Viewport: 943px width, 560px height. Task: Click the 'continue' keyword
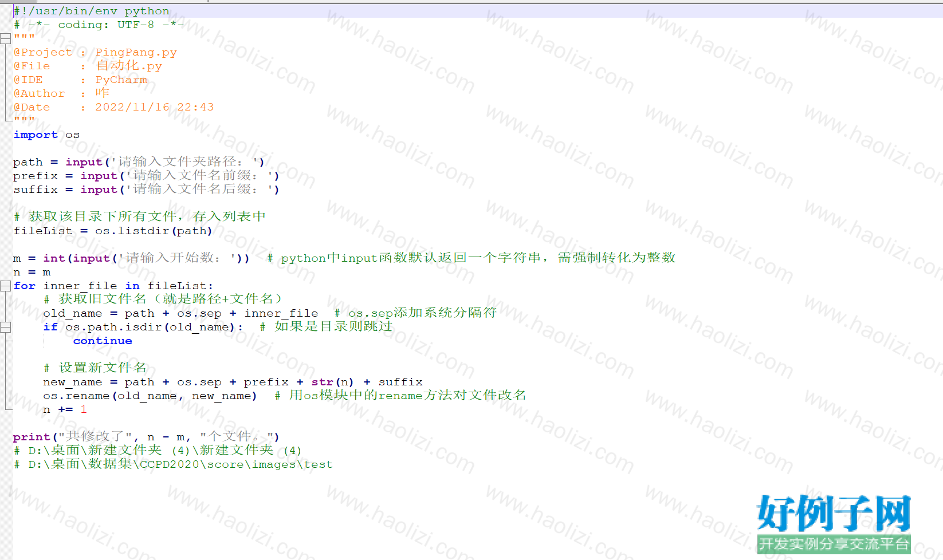pyautogui.click(x=103, y=341)
